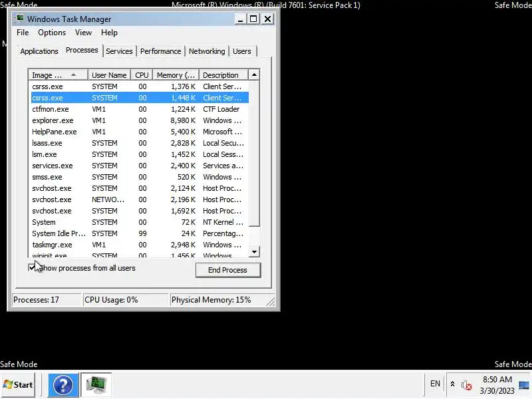Open Windows Help from the taskbar
Image resolution: width=532 pixels, height=399 pixels.
point(63,385)
